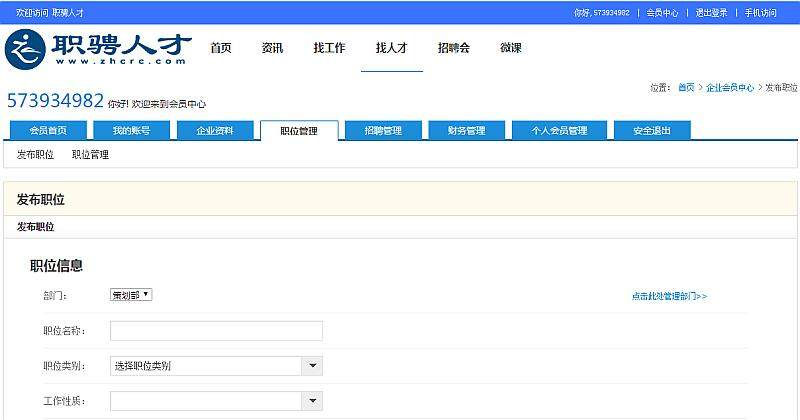Click the 职聘人才 site logo
The image size is (800, 420).
pyautogui.click(x=97, y=48)
